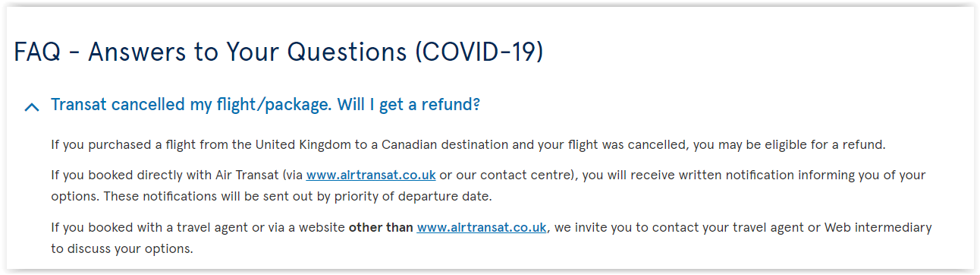This screenshot has width=980, height=275.
Task: Select 'Transat cancelled my flight/package' title text
Action: click(191, 105)
